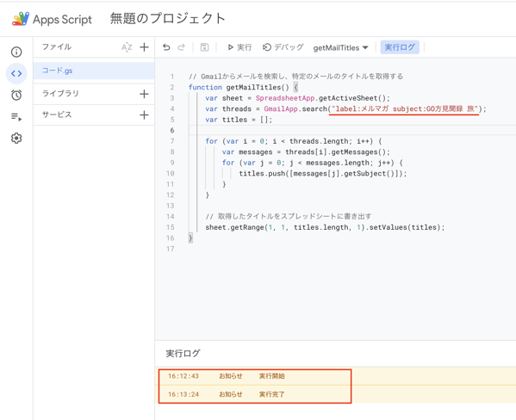
Task: Open the Triggers alarm clock icon
Action: pyautogui.click(x=16, y=95)
